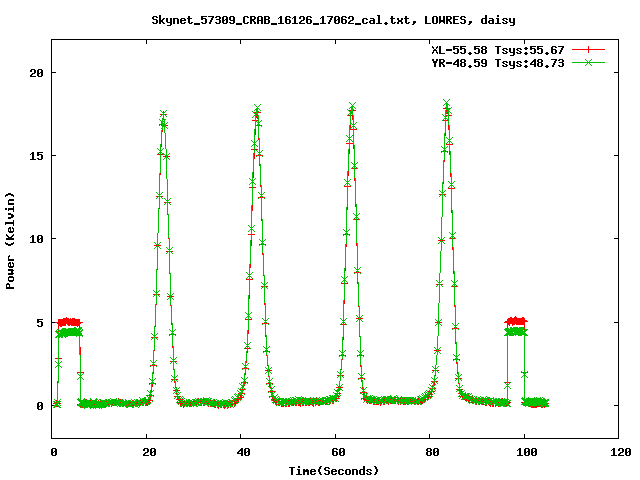
Task: Click the red calibration plateau near 100 seconds
Action: coord(516,322)
